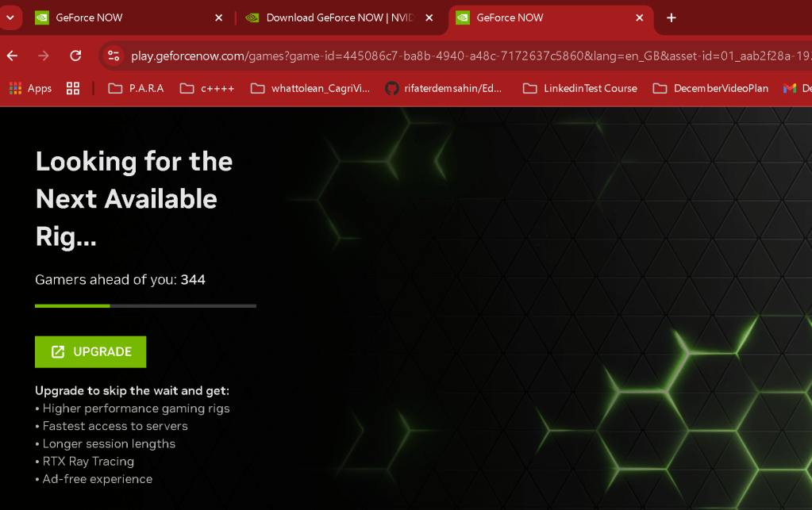
Task: Switch to Download GeForce NOW tab
Action: (x=339, y=17)
